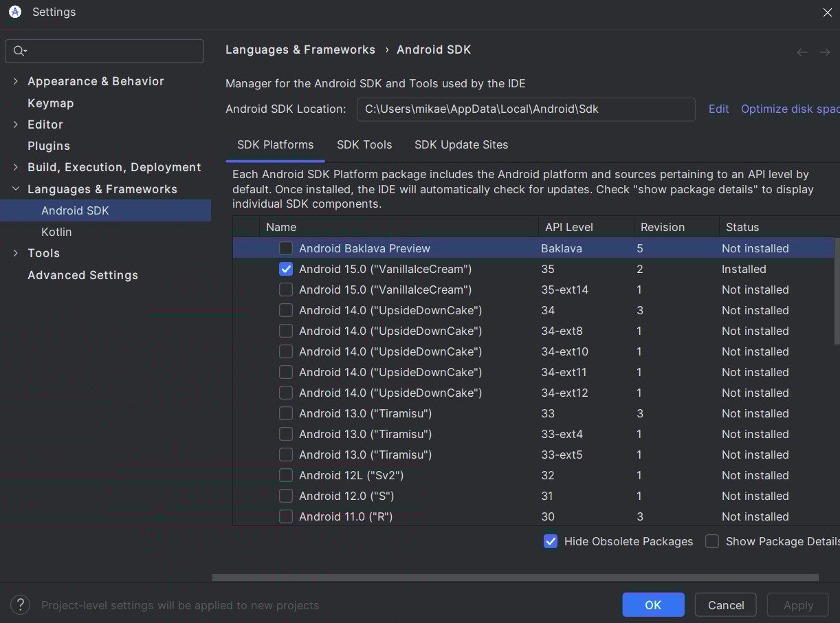Check Android 11.0 R checkbox

click(x=286, y=516)
